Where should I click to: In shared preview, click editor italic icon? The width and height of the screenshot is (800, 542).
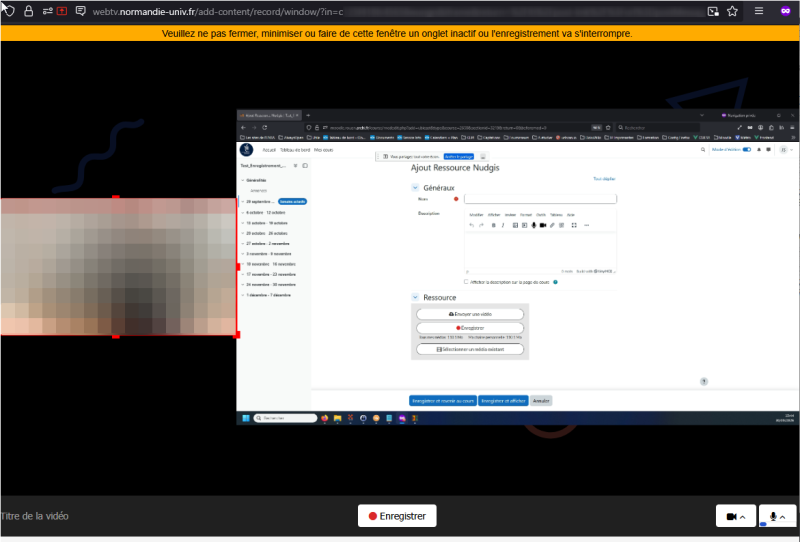503,225
